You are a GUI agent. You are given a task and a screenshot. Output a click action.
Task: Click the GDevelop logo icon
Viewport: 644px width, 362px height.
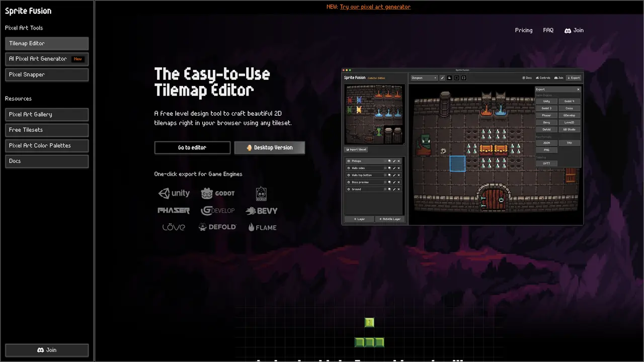point(218,211)
